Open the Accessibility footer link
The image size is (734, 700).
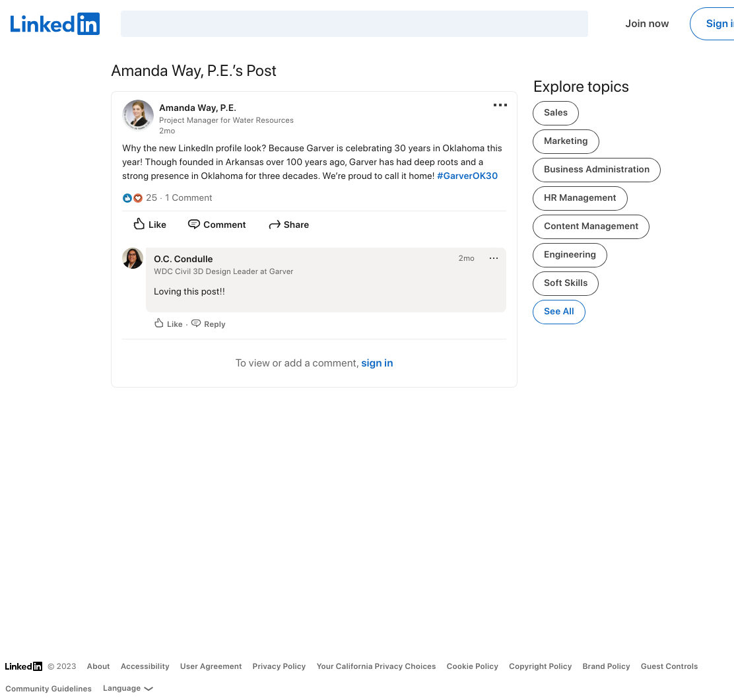pyautogui.click(x=145, y=666)
